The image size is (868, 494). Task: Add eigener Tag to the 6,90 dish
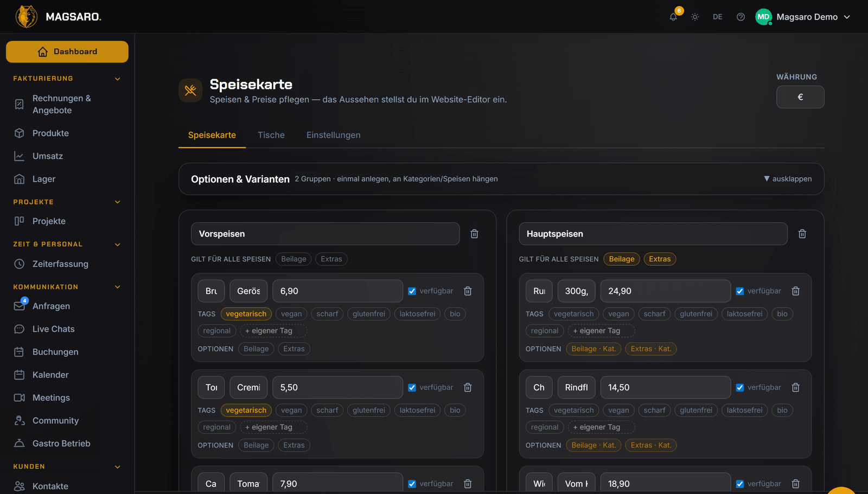(273, 331)
